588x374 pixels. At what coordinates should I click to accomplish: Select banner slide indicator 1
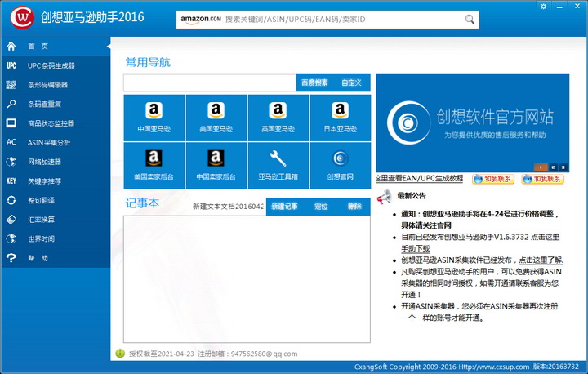click(x=541, y=167)
